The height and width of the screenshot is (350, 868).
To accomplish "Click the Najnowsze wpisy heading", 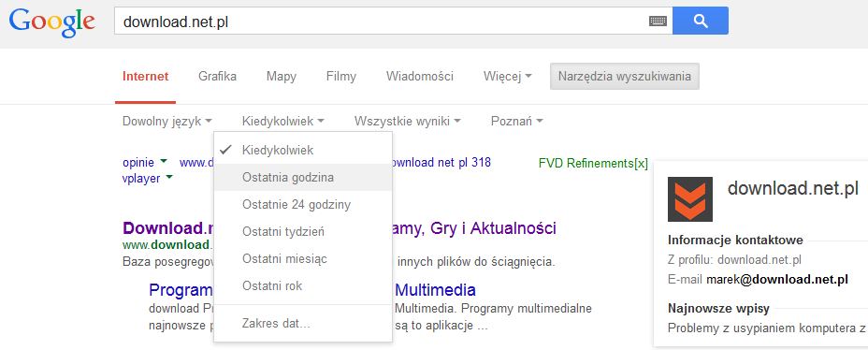I will pos(718,308).
